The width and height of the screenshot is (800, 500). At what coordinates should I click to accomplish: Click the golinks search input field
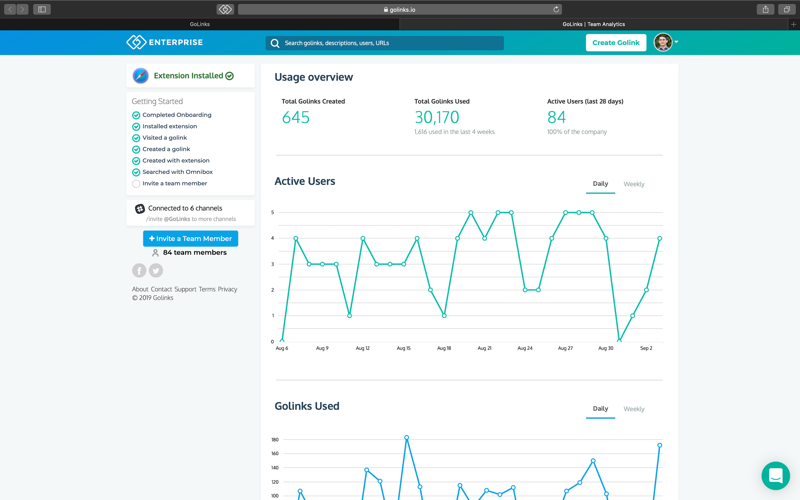click(385, 43)
